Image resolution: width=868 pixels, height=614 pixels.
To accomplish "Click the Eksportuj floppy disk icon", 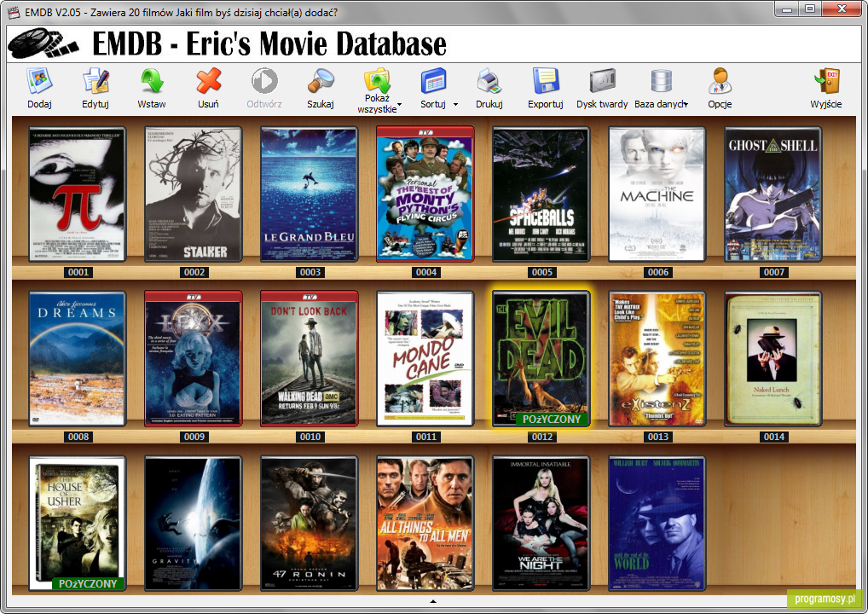I will pos(546,81).
